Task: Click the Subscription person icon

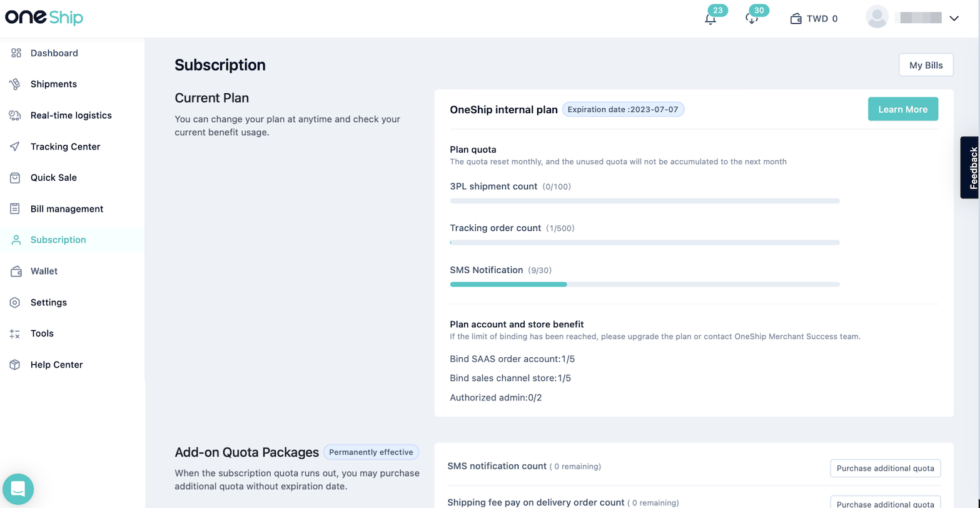Action: (16, 240)
